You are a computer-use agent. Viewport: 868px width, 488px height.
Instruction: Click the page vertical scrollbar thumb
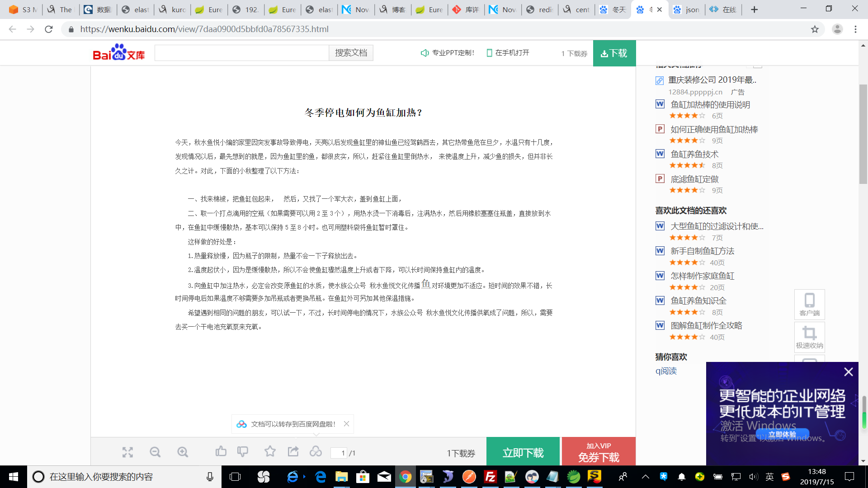click(x=863, y=134)
